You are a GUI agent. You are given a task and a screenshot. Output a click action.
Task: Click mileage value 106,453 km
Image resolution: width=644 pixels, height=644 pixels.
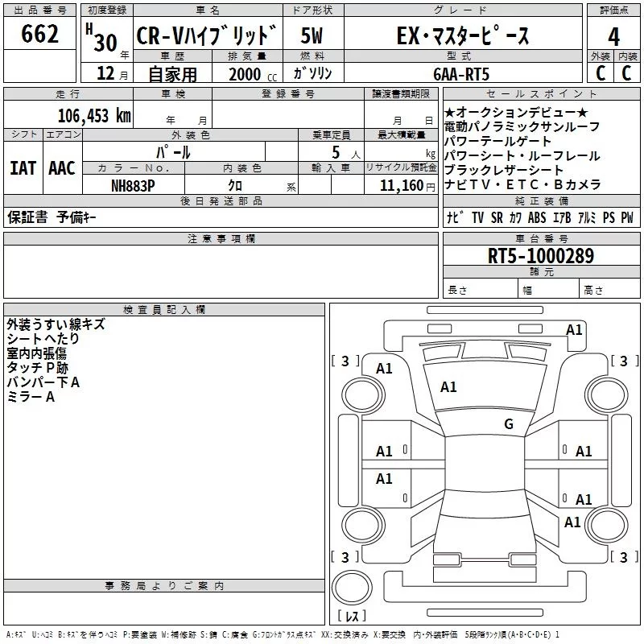pos(94,116)
